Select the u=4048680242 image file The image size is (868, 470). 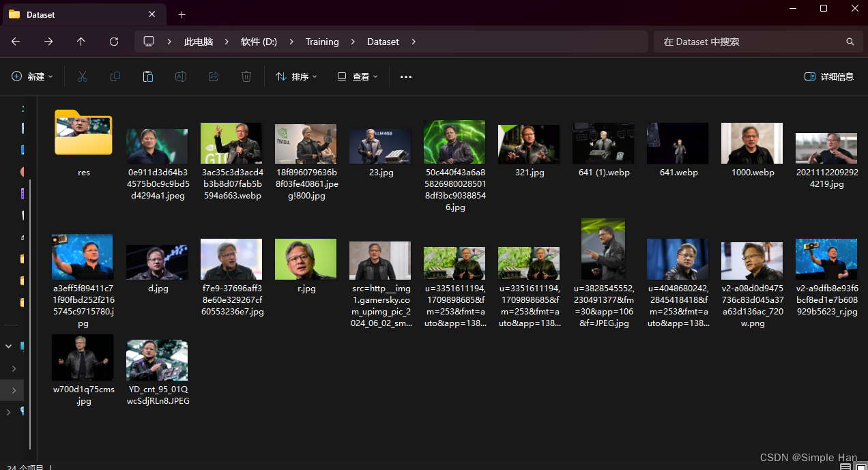(x=678, y=283)
